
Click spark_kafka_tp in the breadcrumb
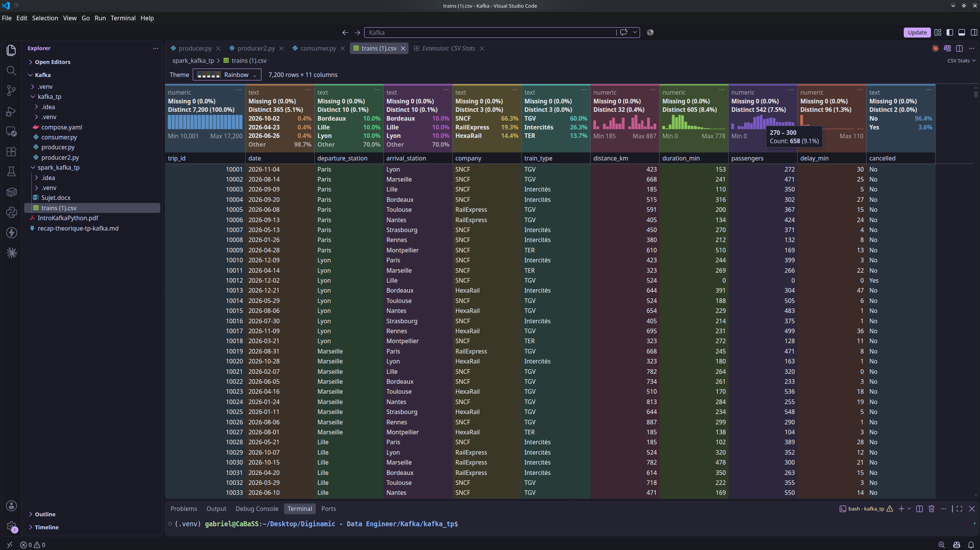coord(193,61)
